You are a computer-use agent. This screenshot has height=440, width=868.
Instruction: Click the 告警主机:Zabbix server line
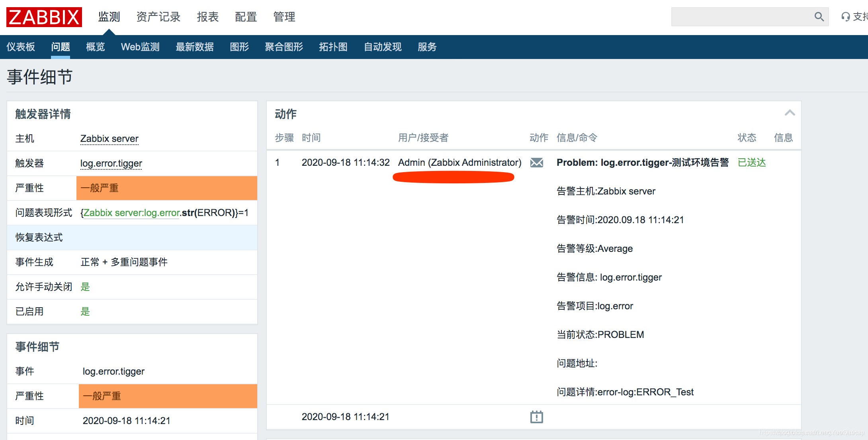point(606,191)
